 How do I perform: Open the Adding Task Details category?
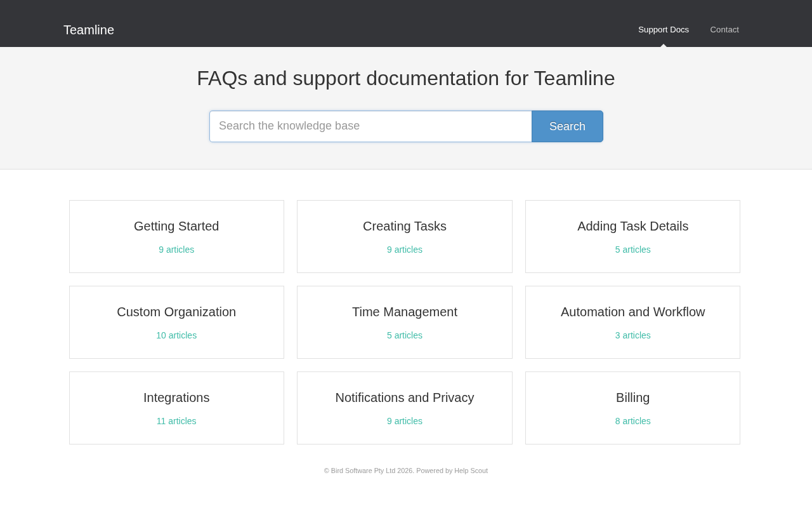pyautogui.click(x=632, y=237)
